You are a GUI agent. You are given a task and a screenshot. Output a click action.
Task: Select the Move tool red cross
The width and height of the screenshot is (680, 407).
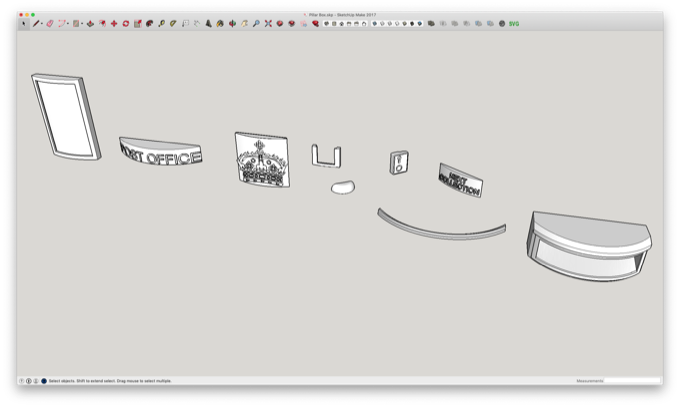[114, 24]
